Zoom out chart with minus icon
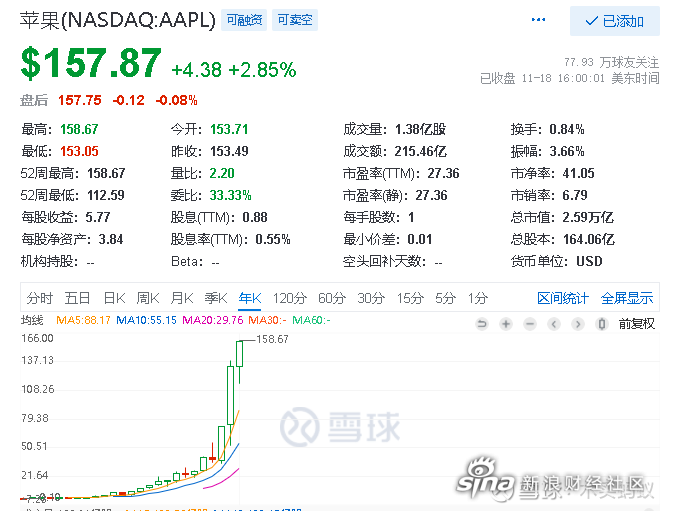This screenshot has height=511, width=674. (x=530, y=324)
